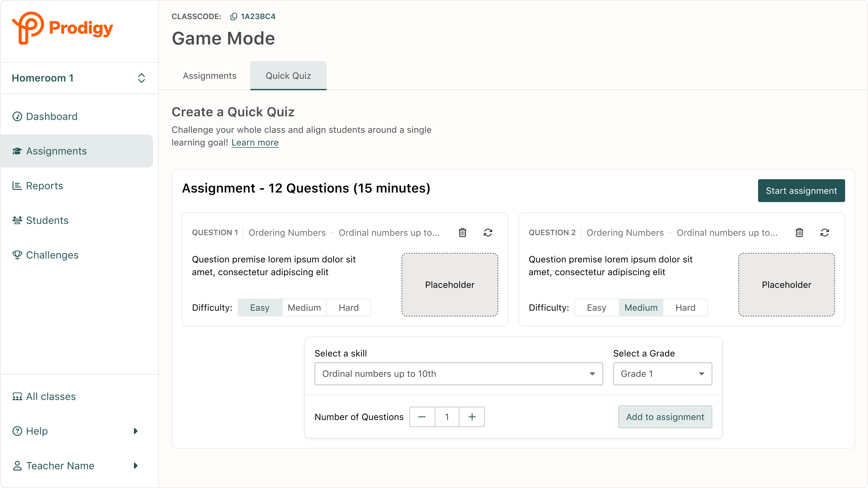
Task: Increase Number of Questions with the plus button
Action: (x=472, y=417)
